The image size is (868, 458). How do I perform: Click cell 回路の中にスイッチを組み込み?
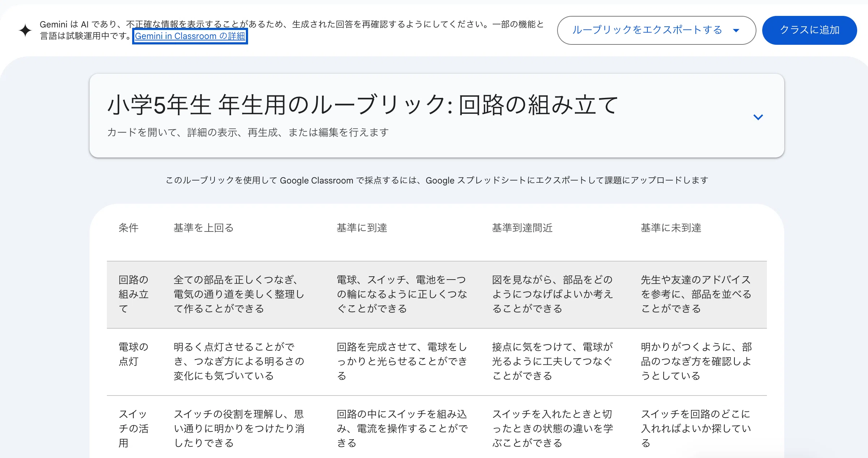click(x=402, y=428)
